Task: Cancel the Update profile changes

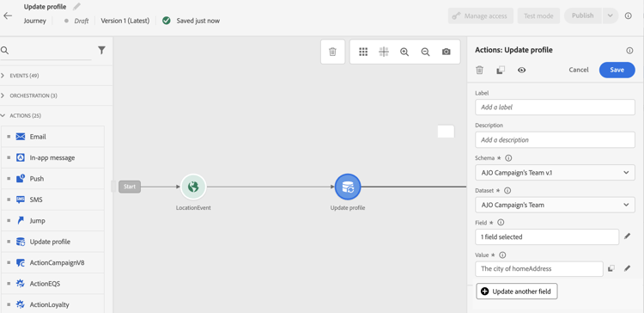Action: tap(578, 70)
